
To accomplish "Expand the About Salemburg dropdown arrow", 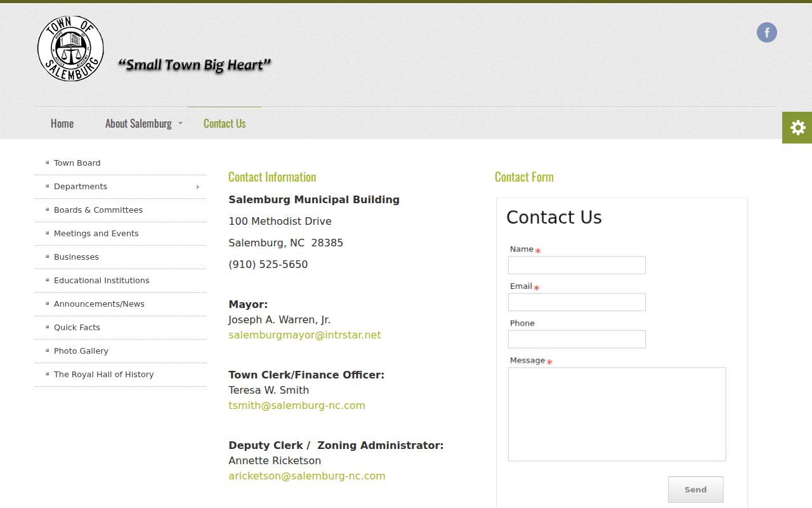I will (x=180, y=123).
